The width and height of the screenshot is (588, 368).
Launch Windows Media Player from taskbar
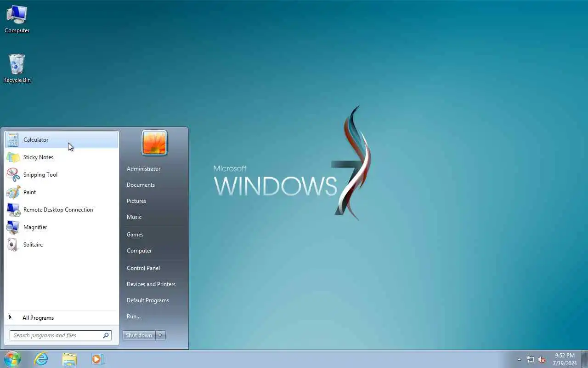[x=97, y=359]
